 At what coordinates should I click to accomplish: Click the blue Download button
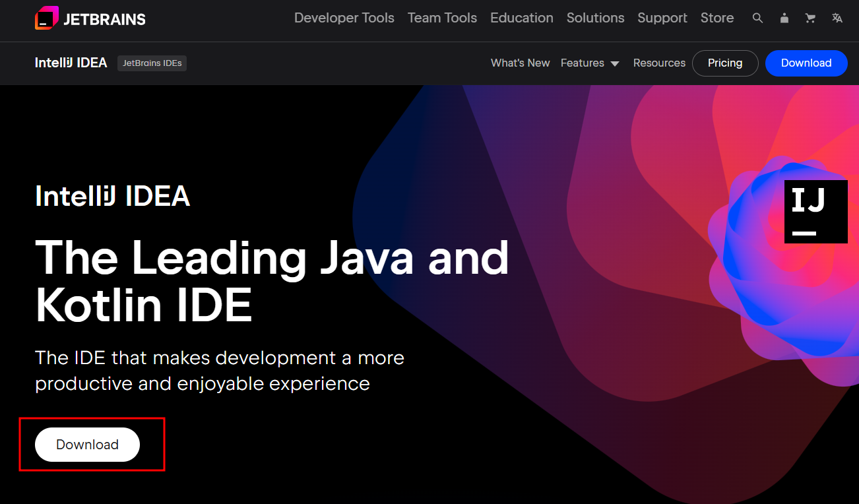[x=806, y=63]
